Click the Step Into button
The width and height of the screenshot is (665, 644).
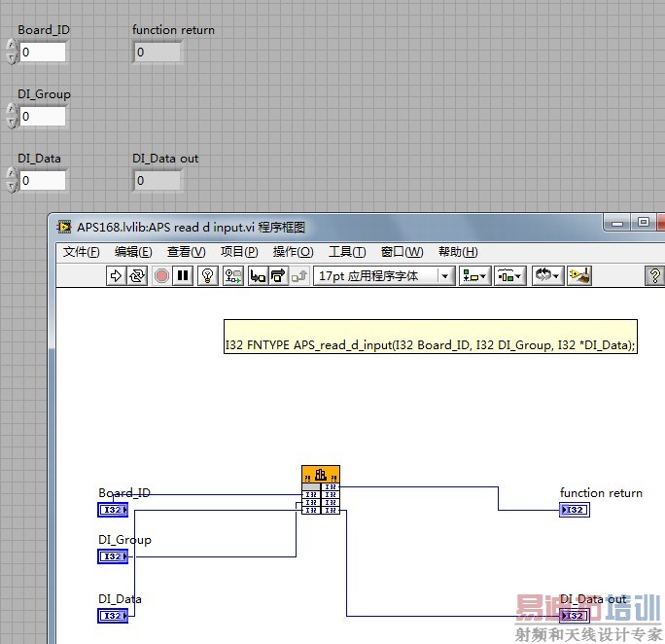pos(258,275)
